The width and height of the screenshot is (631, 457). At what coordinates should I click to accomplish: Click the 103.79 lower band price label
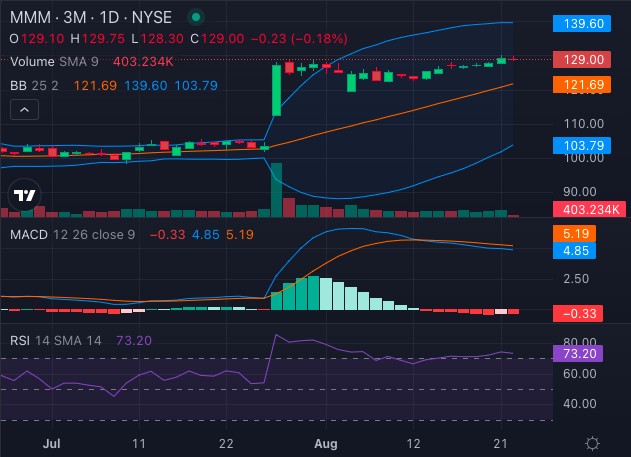pyautogui.click(x=582, y=145)
